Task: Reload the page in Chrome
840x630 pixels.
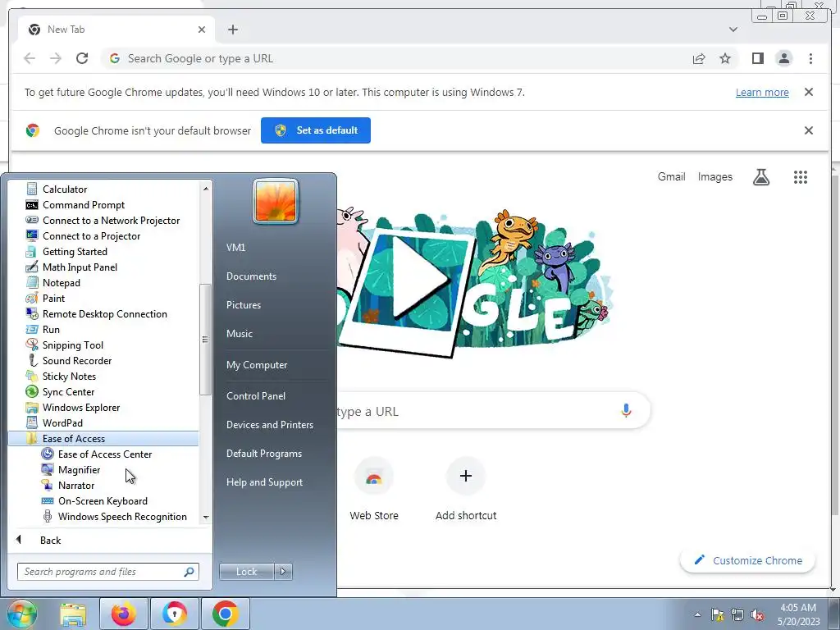Action: coord(82,58)
